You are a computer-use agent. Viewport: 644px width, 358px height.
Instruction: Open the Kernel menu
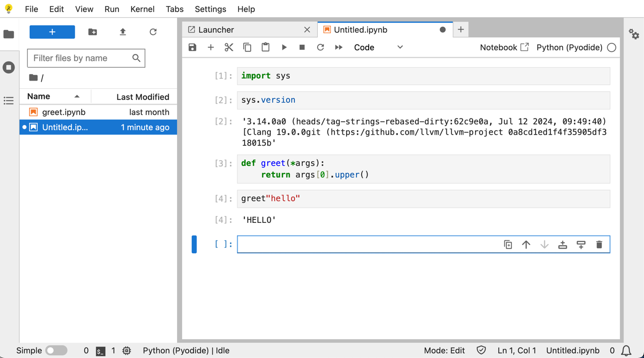pyautogui.click(x=142, y=9)
